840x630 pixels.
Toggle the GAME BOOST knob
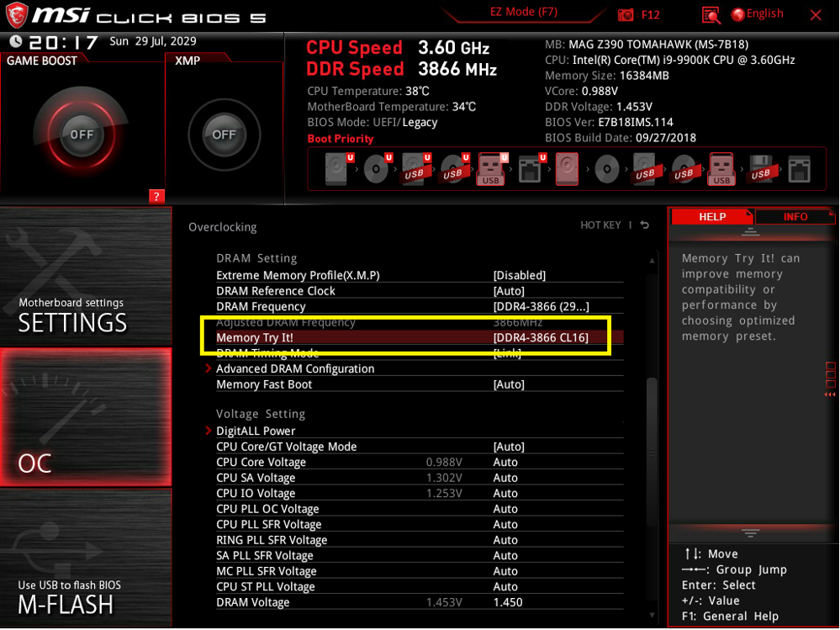pos(82,134)
